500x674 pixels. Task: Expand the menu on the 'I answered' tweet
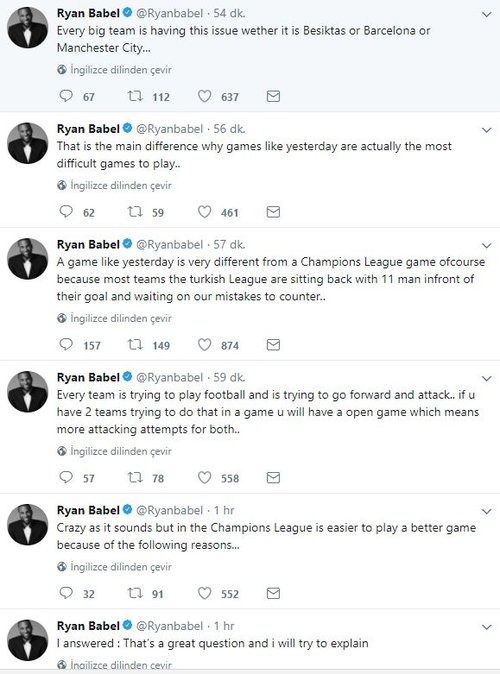click(487, 627)
